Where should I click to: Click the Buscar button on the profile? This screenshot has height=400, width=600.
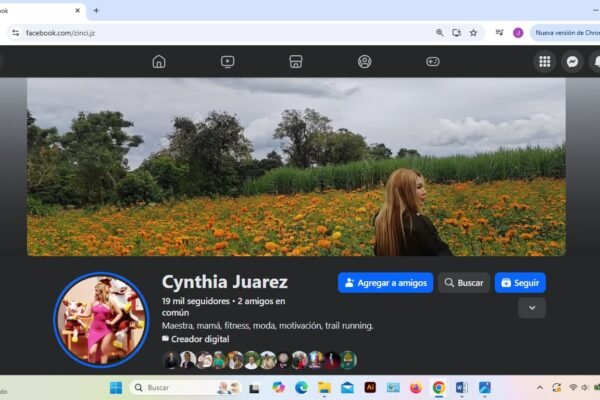click(464, 283)
